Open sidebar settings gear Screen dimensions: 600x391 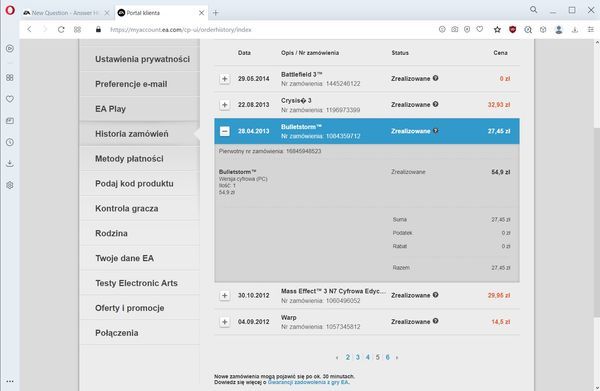point(10,185)
